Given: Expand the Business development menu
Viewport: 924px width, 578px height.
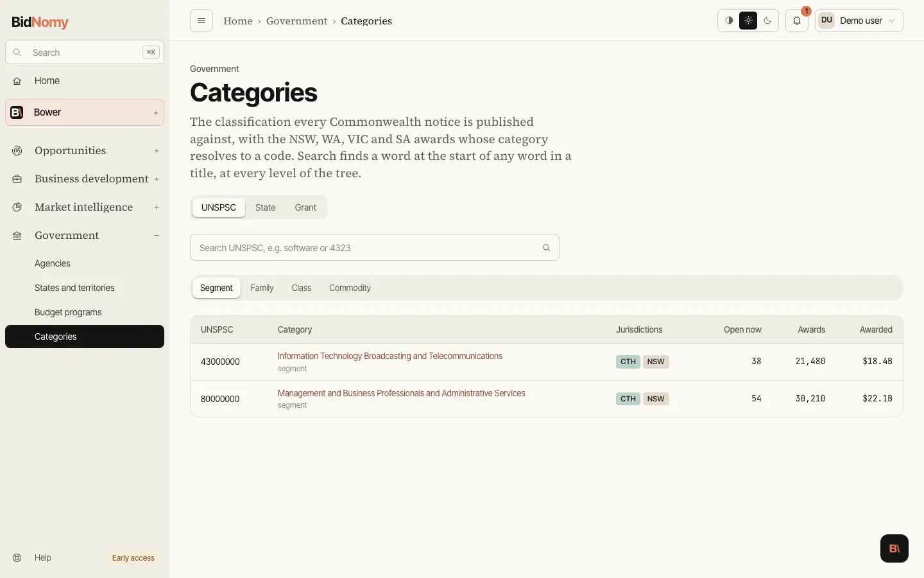Looking at the screenshot, I should (x=157, y=179).
